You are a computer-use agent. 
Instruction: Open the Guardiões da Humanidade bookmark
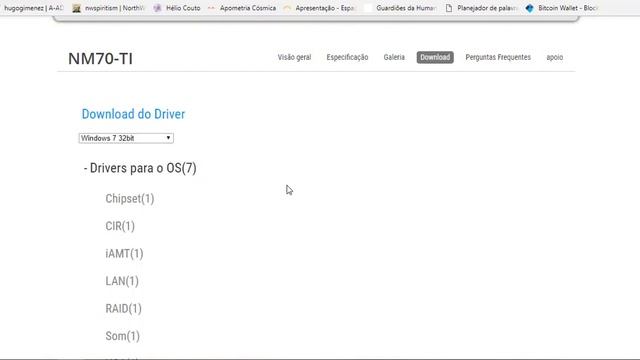click(401, 8)
